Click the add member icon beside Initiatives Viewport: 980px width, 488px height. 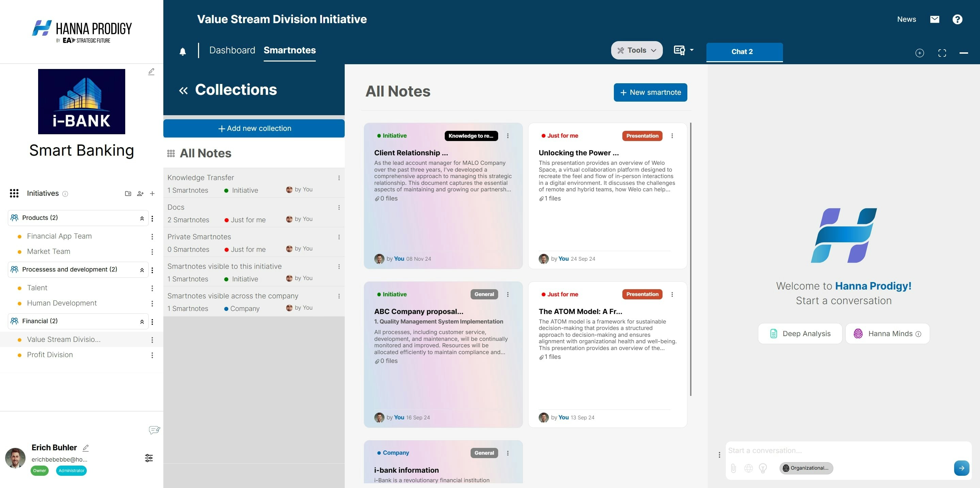click(x=141, y=193)
